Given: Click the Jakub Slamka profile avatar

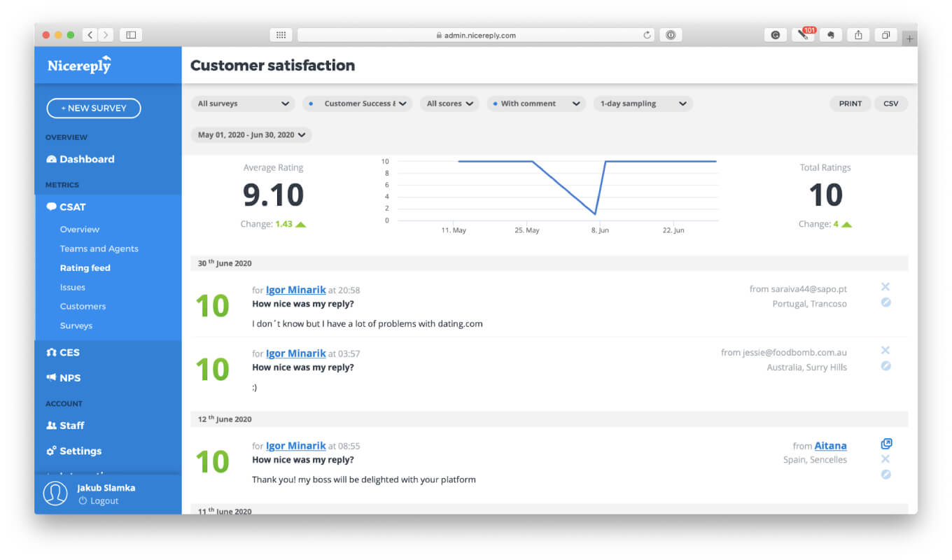Looking at the screenshot, I should click(55, 493).
